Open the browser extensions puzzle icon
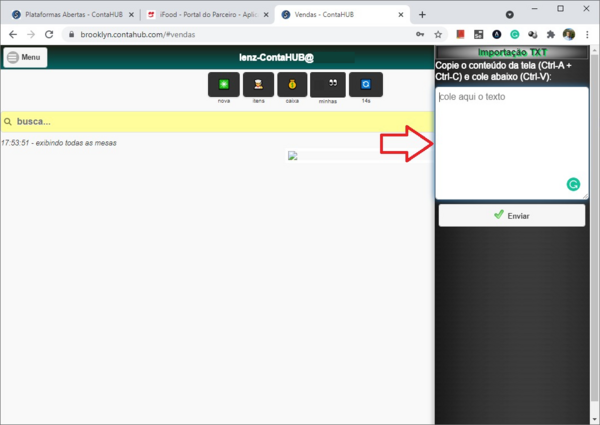The height and width of the screenshot is (425, 600). 551,34
